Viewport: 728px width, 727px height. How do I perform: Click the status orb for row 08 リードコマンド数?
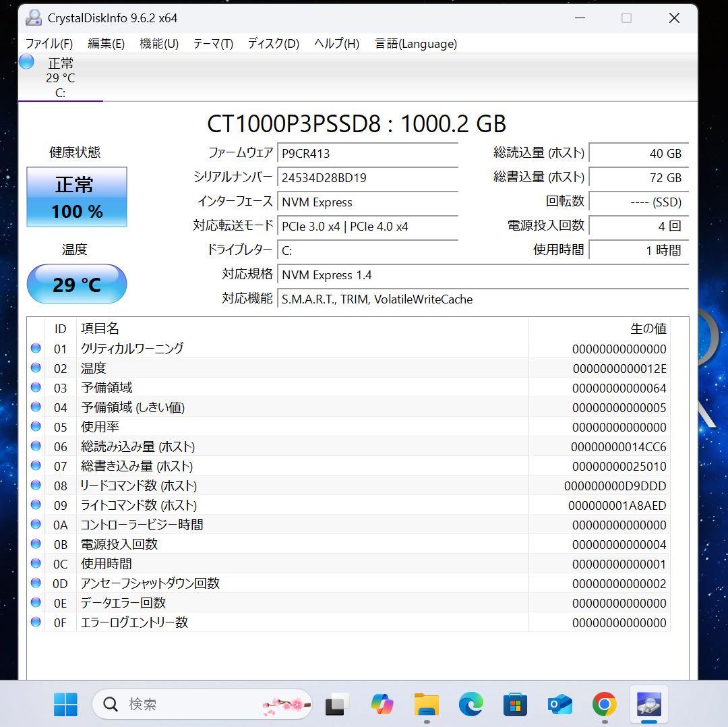click(36, 484)
